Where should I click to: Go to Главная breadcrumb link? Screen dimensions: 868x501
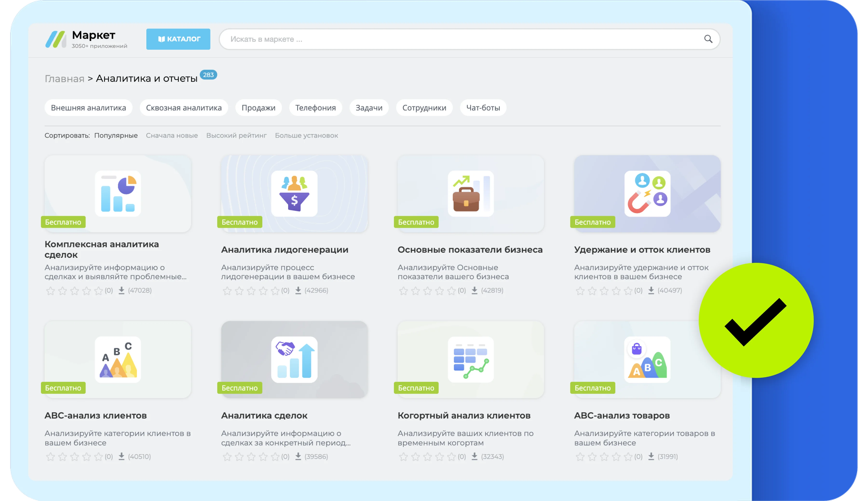(x=65, y=79)
